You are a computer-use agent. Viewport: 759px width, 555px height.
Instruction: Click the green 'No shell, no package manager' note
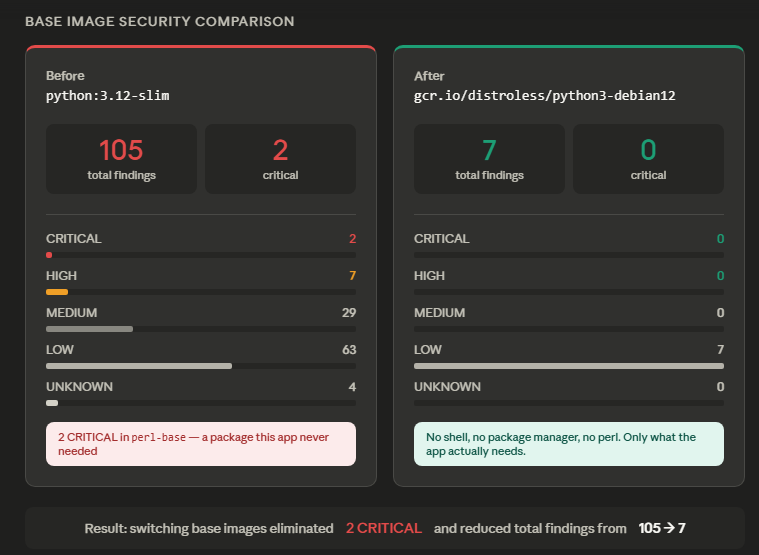pyautogui.click(x=569, y=444)
